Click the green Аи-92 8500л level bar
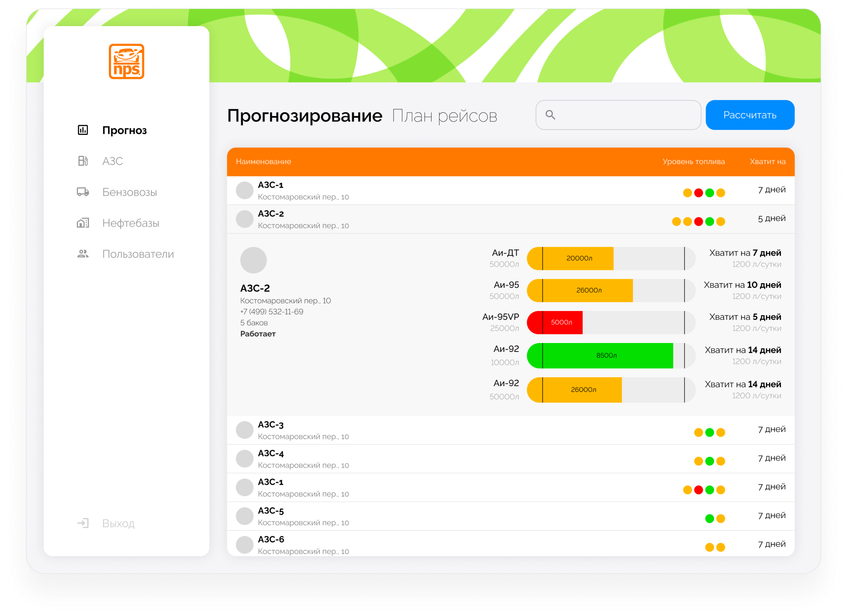This screenshot has height=616, width=846. tap(606, 355)
